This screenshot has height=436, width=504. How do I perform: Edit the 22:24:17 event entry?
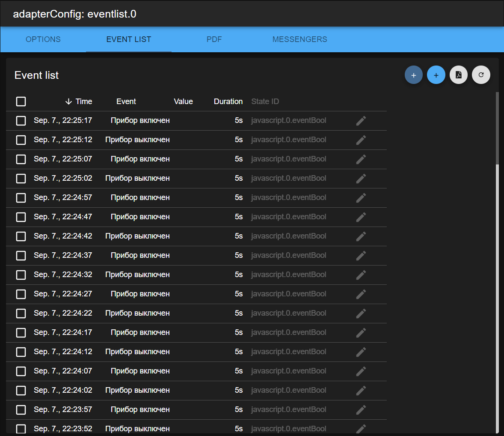click(361, 333)
